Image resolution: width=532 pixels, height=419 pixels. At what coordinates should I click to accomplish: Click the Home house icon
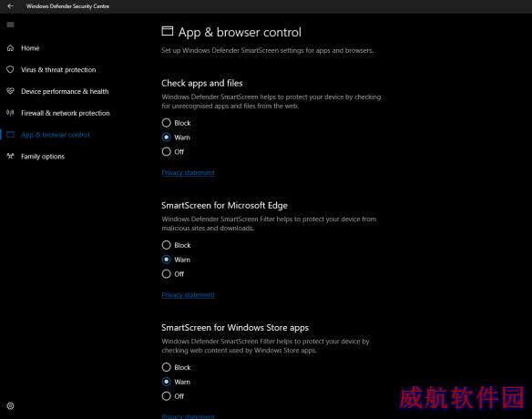(x=11, y=48)
